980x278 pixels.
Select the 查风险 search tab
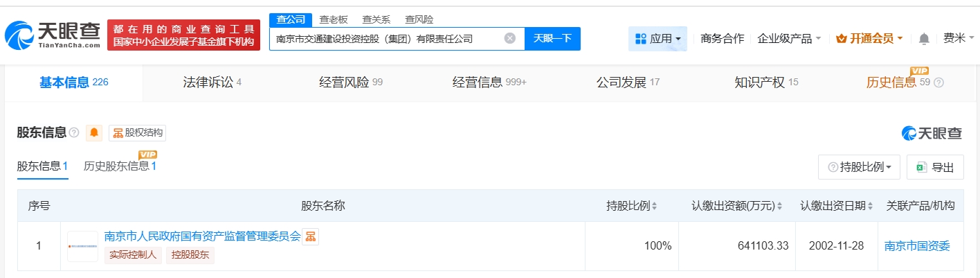[419, 19]
